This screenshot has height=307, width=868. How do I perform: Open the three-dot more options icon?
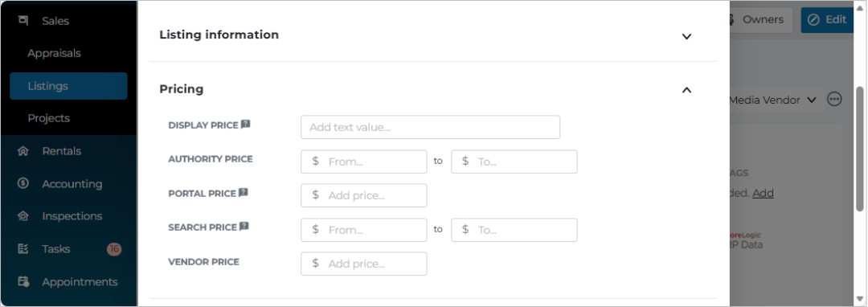(x=834, y=100)
